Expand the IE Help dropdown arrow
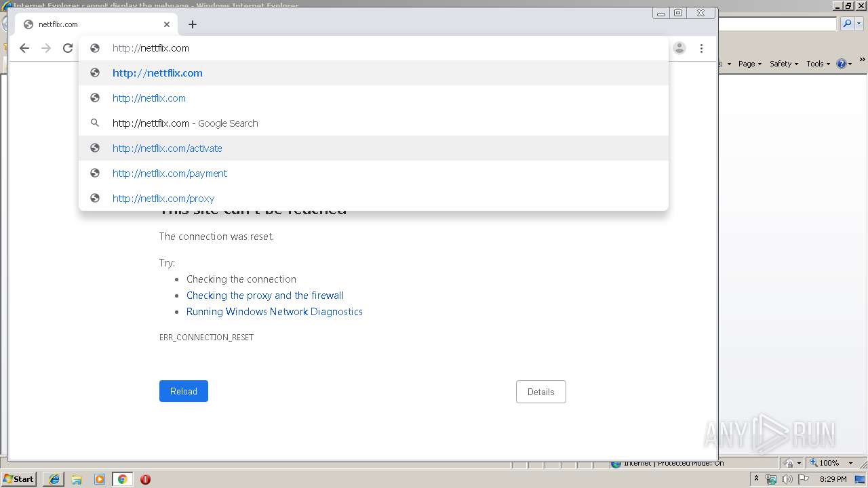Image resolution: width=868 pixels, height=488 pixels. pos(850,64)
